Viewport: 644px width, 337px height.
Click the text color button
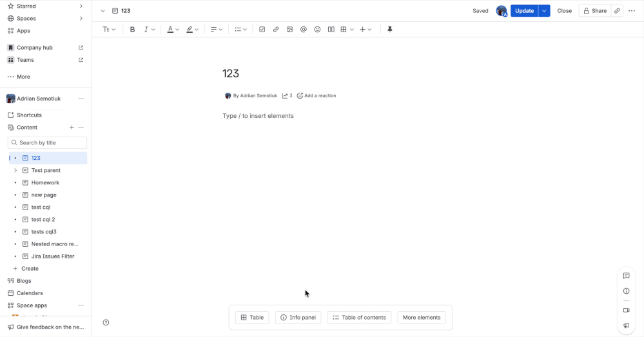click(170, 30)
